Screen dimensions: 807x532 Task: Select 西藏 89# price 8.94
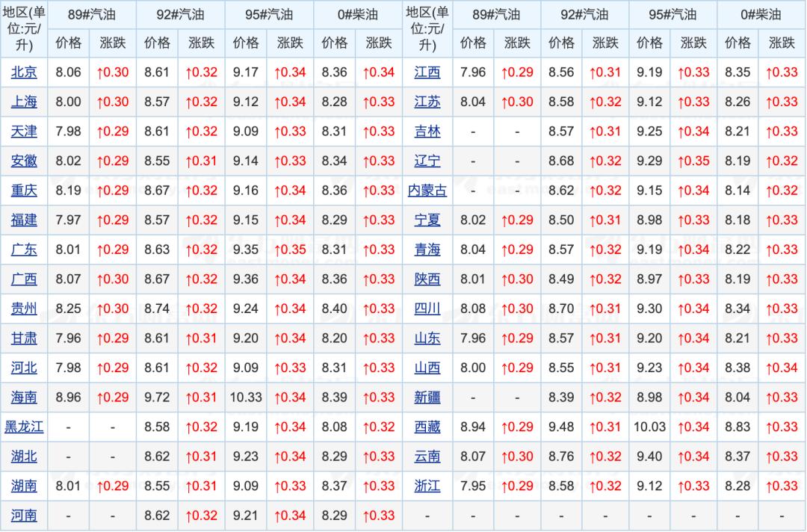473,427
